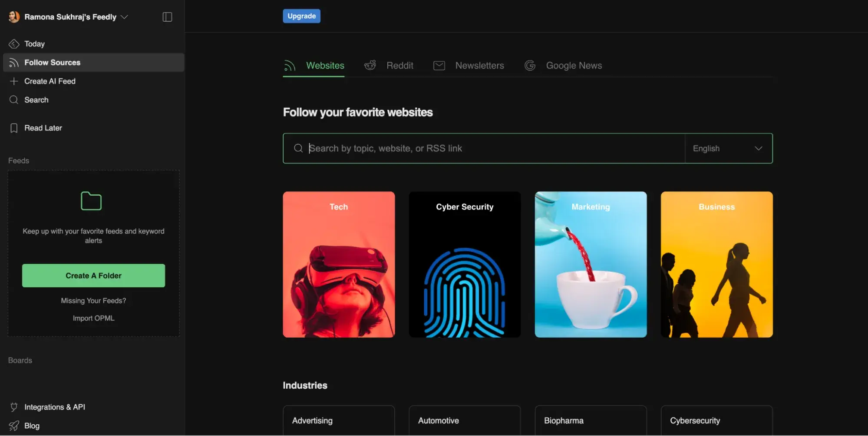The image size is (868, 436).
Task: Click the Integrations & API plug icon
Action: click(14, 407)
